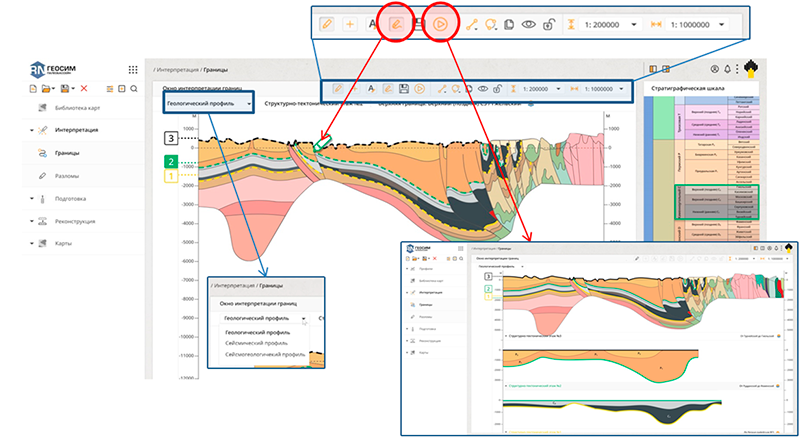Screen dimensions: 800x437
Task: Click text 'A' tool in main window toolbar
Action: [371, 89]
